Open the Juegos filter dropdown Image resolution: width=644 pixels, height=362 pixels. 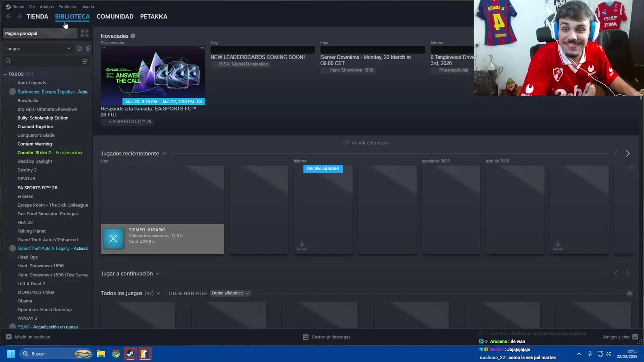[x=38, y=49]
